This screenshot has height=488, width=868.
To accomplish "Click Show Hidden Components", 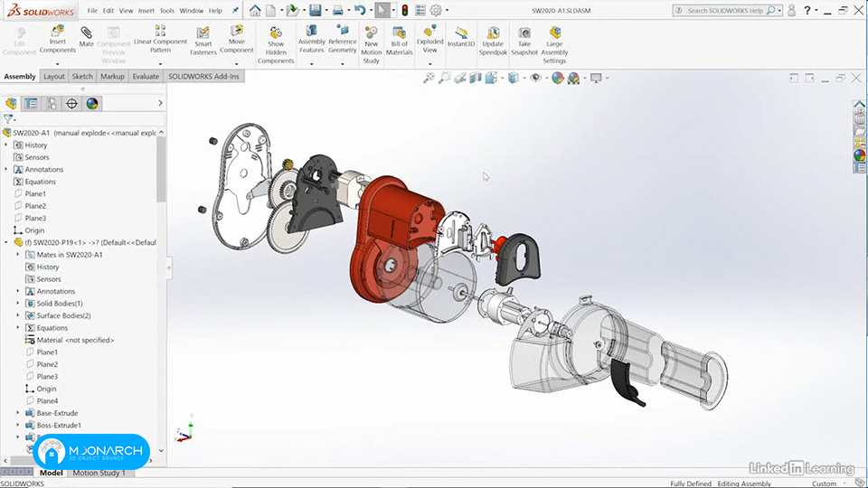I will tap(276, 44).
